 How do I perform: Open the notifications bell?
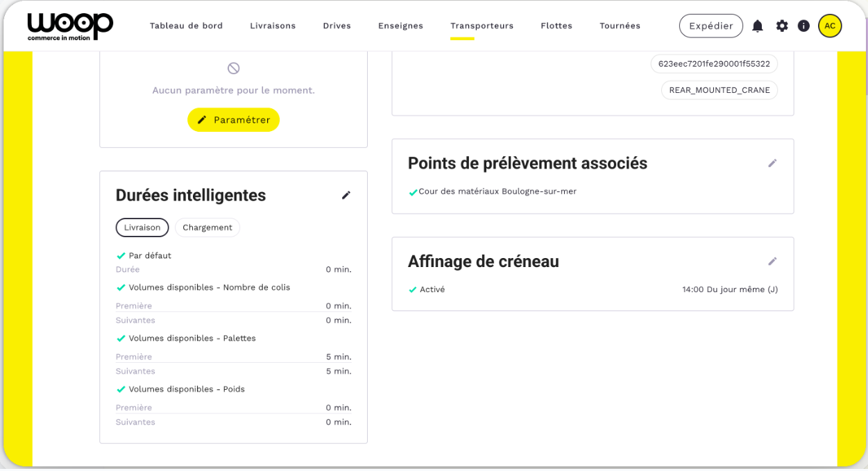[x=758, y=26]
